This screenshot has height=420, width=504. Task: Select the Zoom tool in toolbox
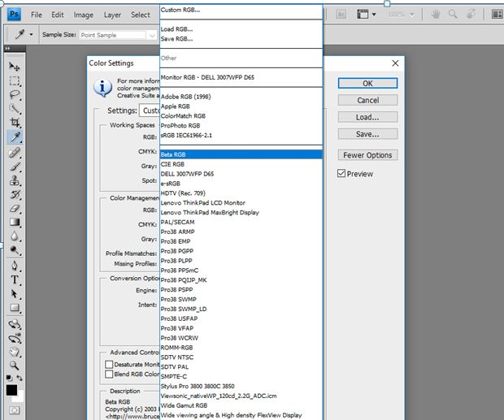pyautogui.click(x=14, y=366)
